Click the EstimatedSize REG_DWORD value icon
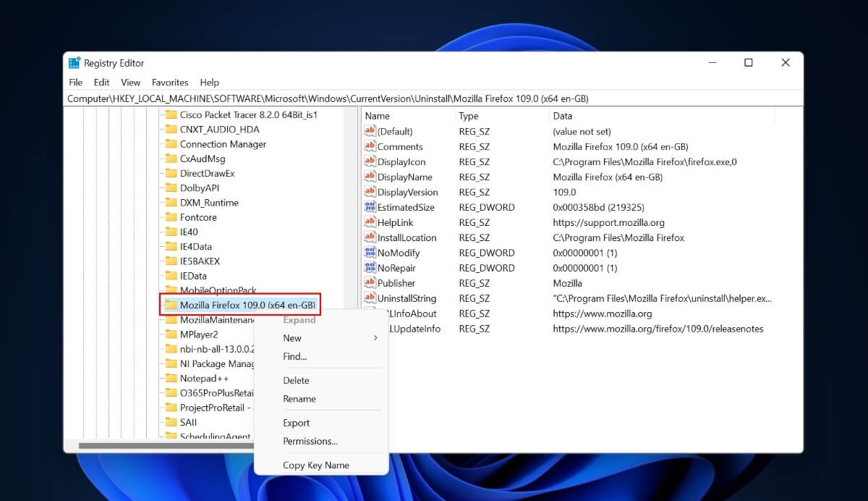The height and width of the screenshot is (501, 868). 369,207
